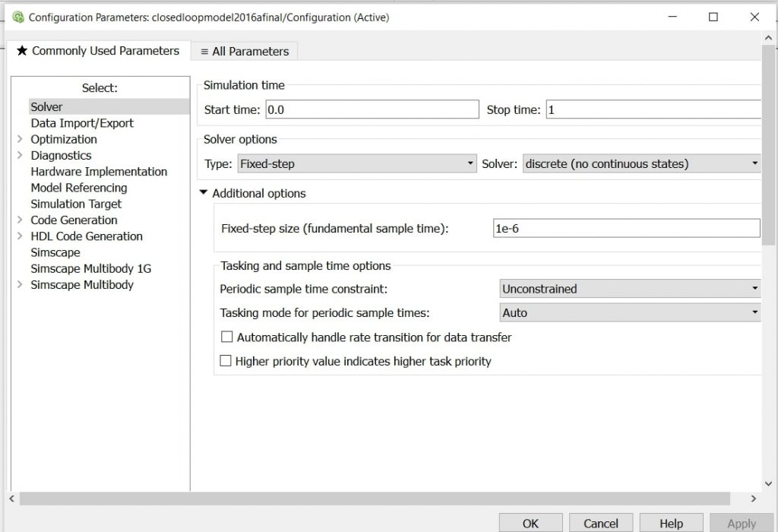Viewport: 778px width, 532px height.
Task: Collapse the Additional options section
Action: (204, 192)
